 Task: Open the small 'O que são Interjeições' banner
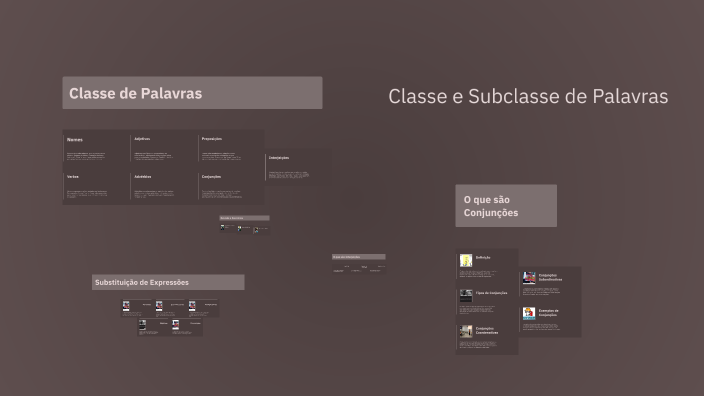coord(359,257)
